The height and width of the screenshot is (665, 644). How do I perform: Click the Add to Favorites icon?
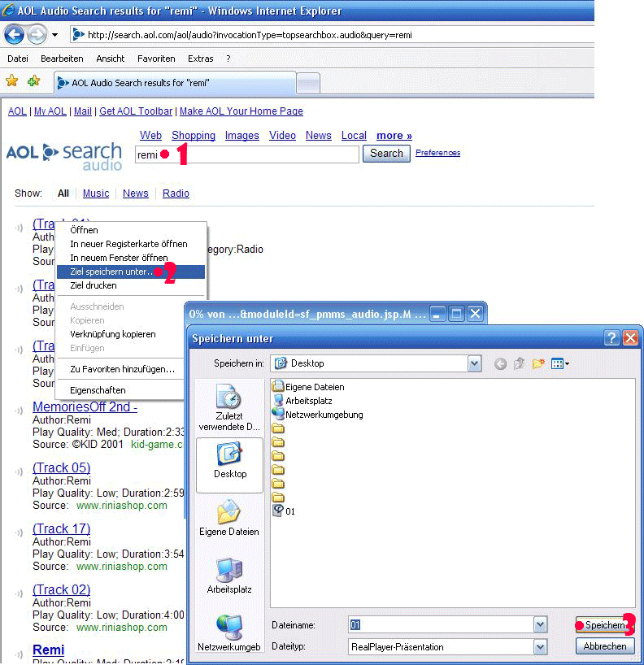click(x=33, y=80)
